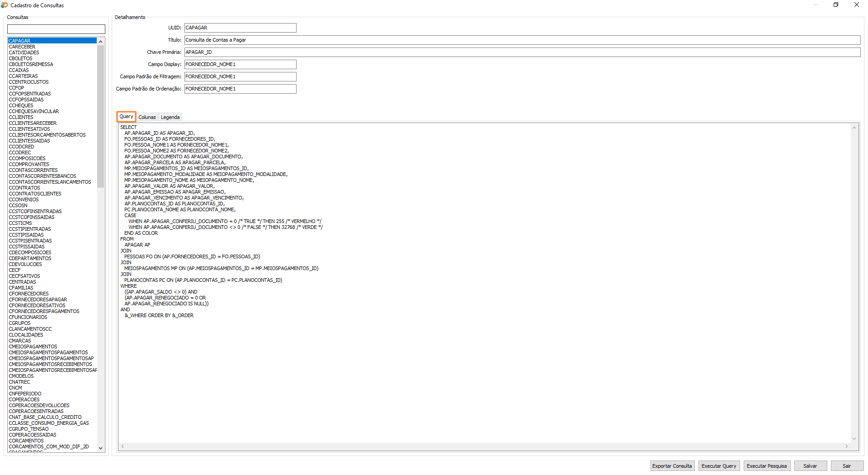The width and height of the screenshot is (868, 475).
Task: Click the query editor scroll-right arrow
Action: click(847, 446)
